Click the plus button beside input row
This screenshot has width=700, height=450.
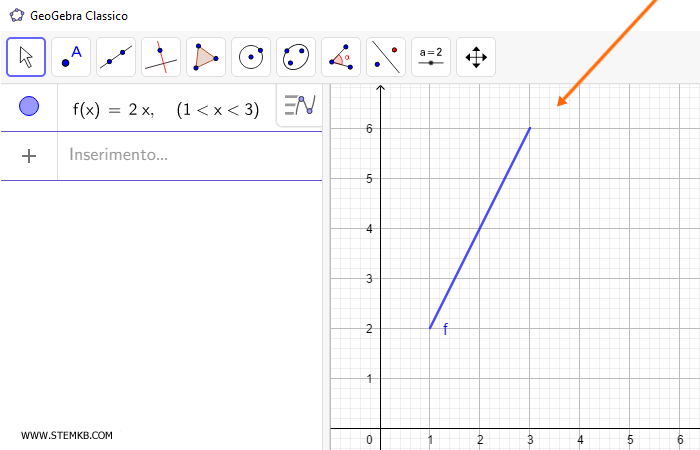tap(29, 155)
